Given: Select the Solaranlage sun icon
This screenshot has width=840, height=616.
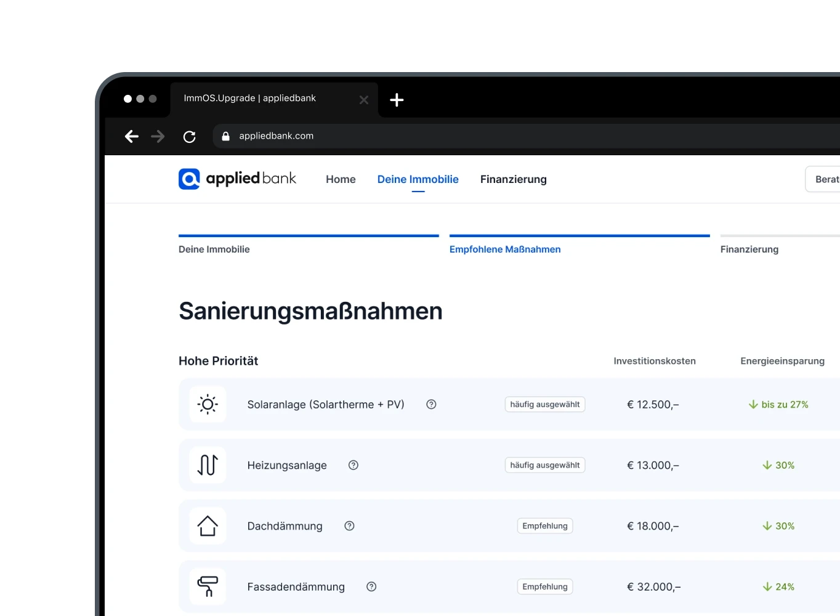Looking at the screenshot, I should click(208, 404).
